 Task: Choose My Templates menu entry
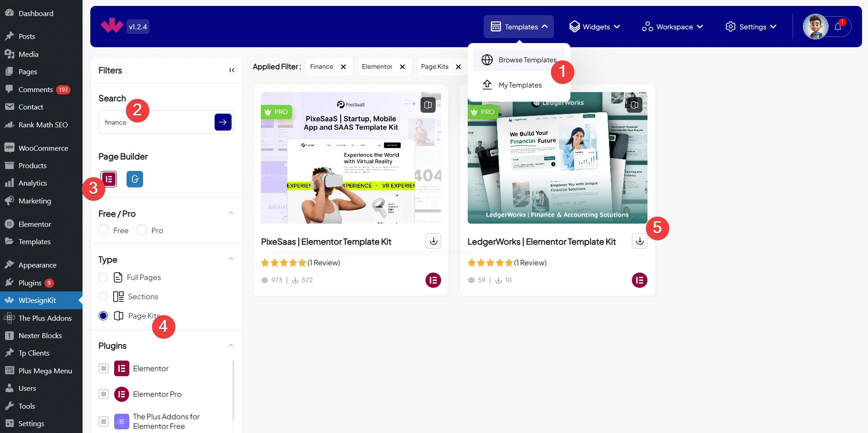point(520,85)
